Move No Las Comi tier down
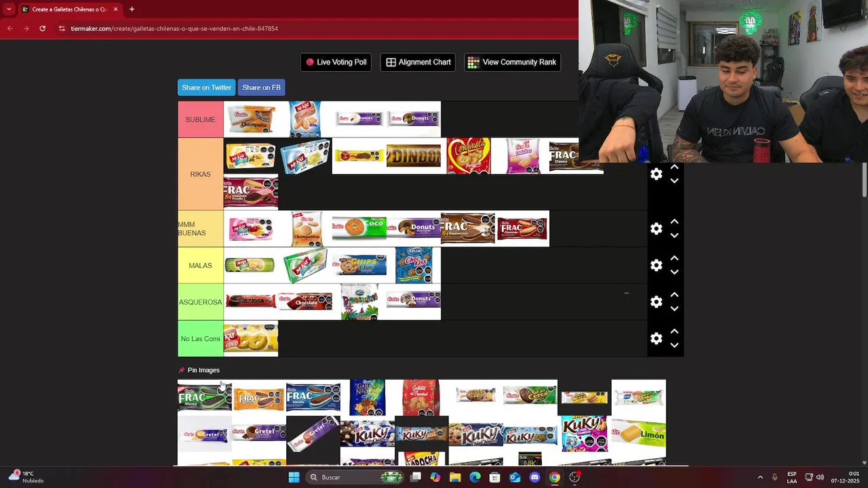Image resolution: width=868 pixels, height=488 pixels. point(674,346)
